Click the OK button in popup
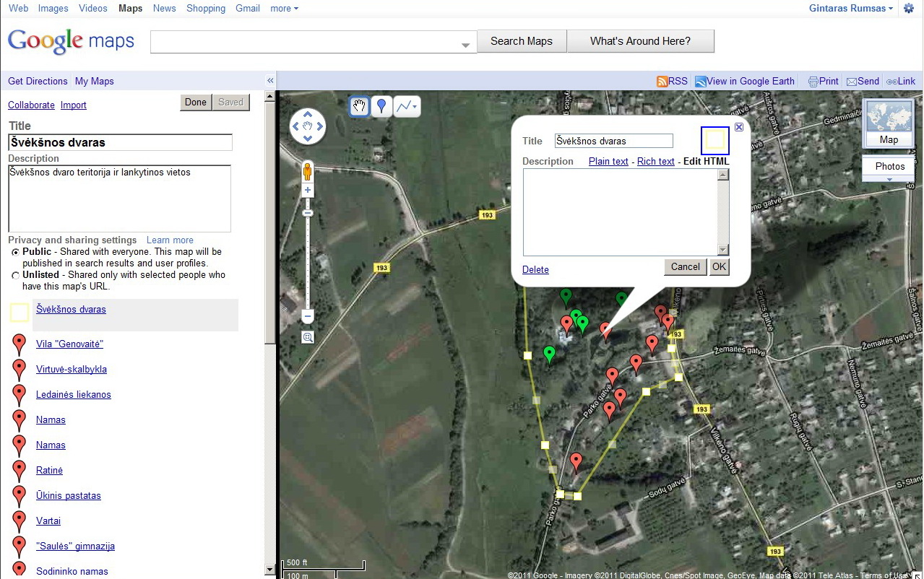The height and width of the screenshot is (579, 924). click(718, 266)
